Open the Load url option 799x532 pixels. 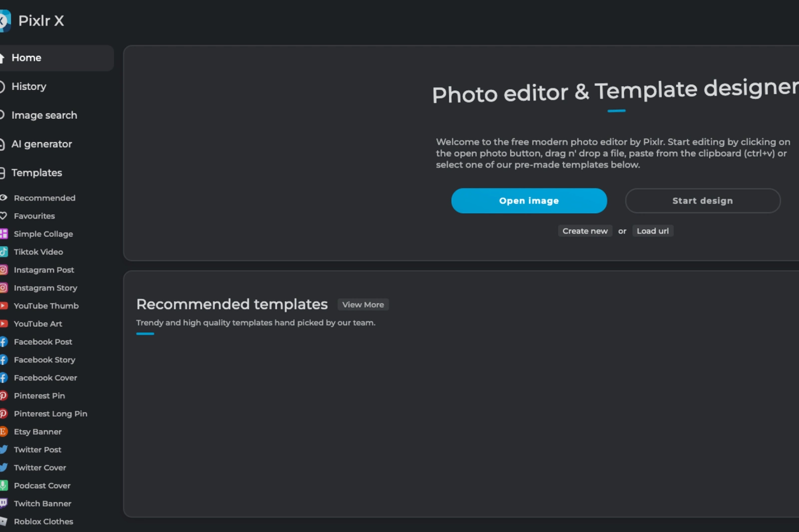pyautogui.click(x=653, y=231)
